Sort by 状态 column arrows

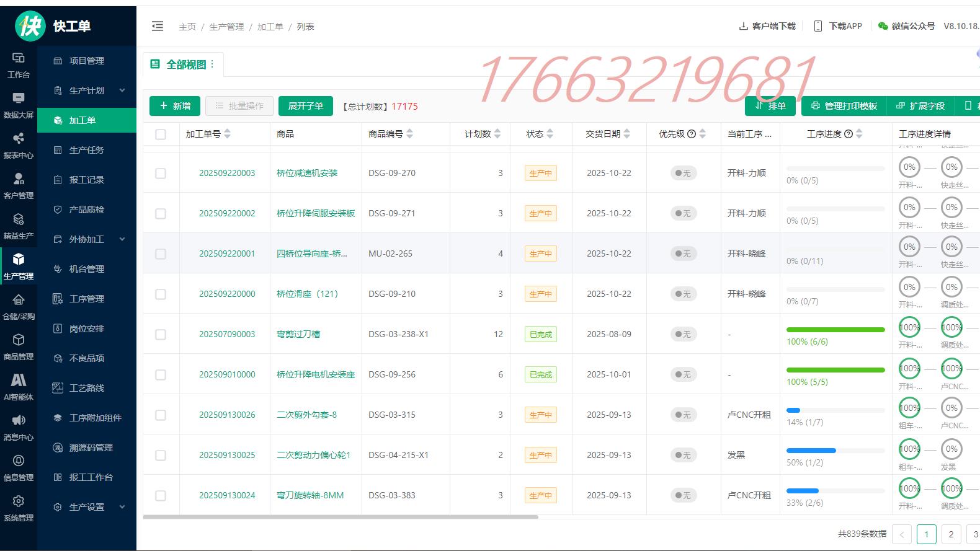point(550,134)
